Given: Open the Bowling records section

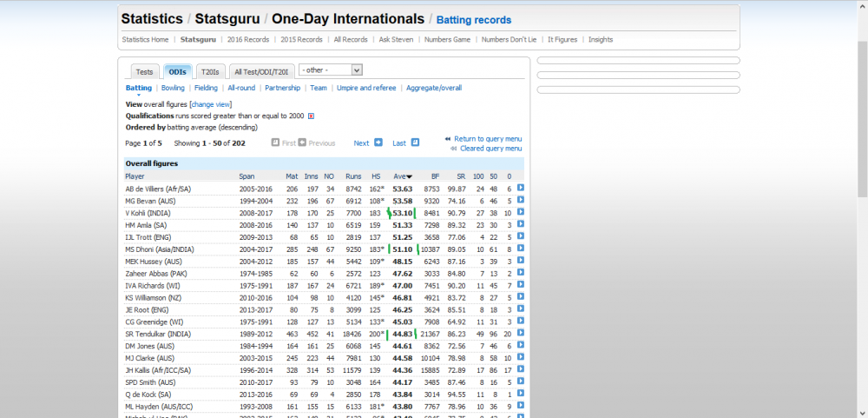Looking at the screenshot, I should 173,88.
